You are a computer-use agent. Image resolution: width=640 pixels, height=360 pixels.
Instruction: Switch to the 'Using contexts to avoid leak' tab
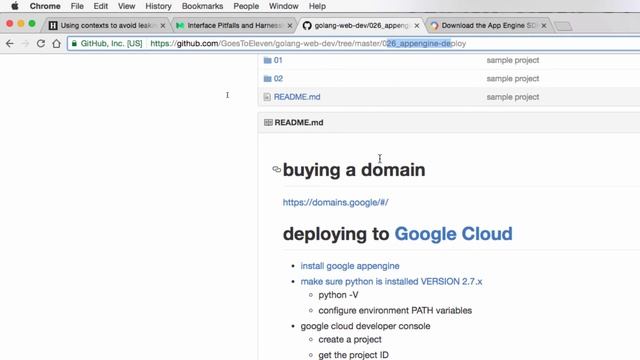[x=106, y=25]
